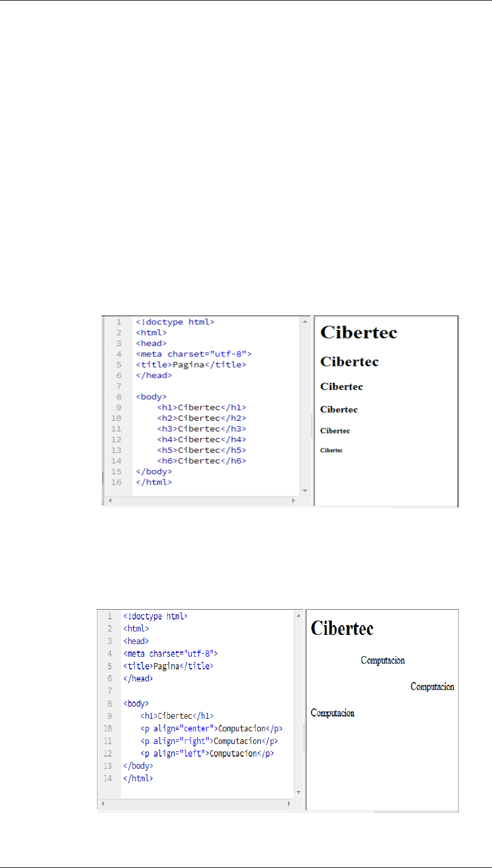The width and height of the screenshot is (492, 868).
Task: Select the <h2>Cibertec</h2> code line
Action: pos(202,418)
